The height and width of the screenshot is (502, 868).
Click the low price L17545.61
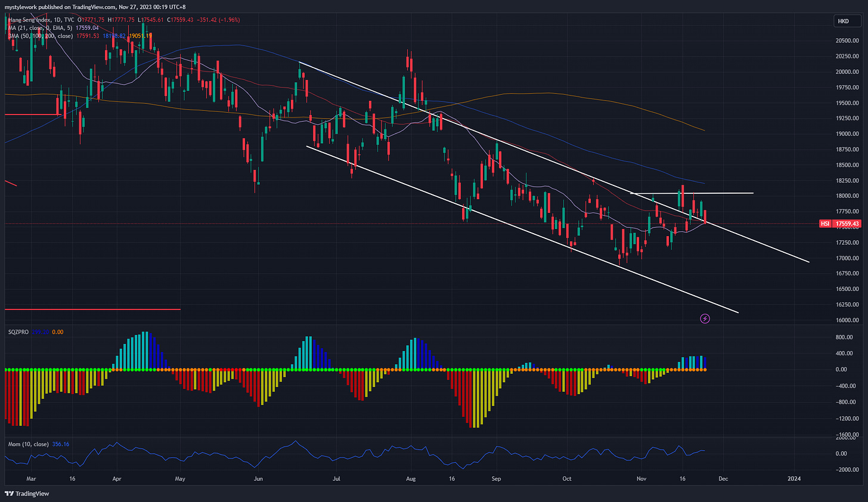(151, 20)
